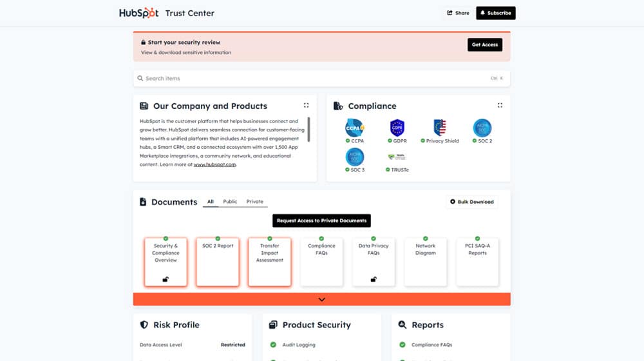Expand the Our Company and Products card

[x=306, y=105]
